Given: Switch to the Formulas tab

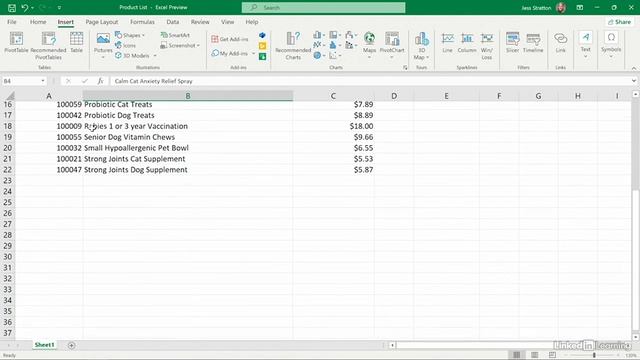Looking at the screenshot, I should tap(142, 22).
